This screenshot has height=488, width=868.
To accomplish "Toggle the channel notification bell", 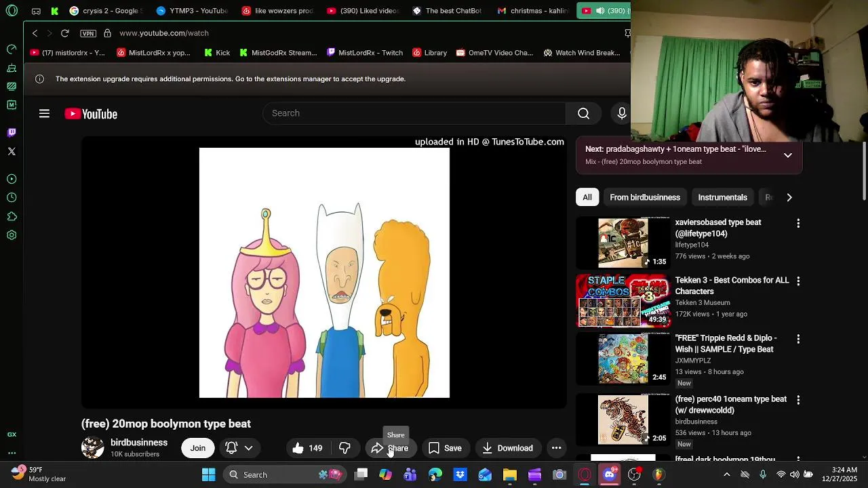I will click(231, 448).
